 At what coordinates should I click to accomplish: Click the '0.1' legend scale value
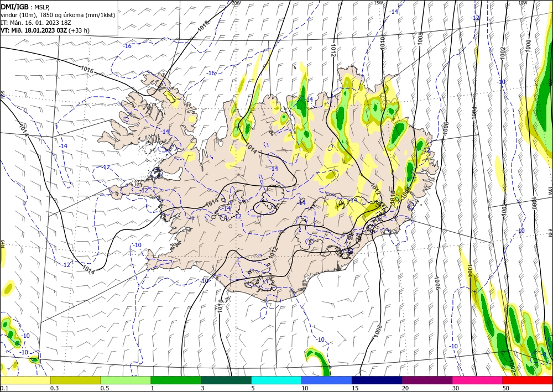pyautogui.click(x=3, y=388)
